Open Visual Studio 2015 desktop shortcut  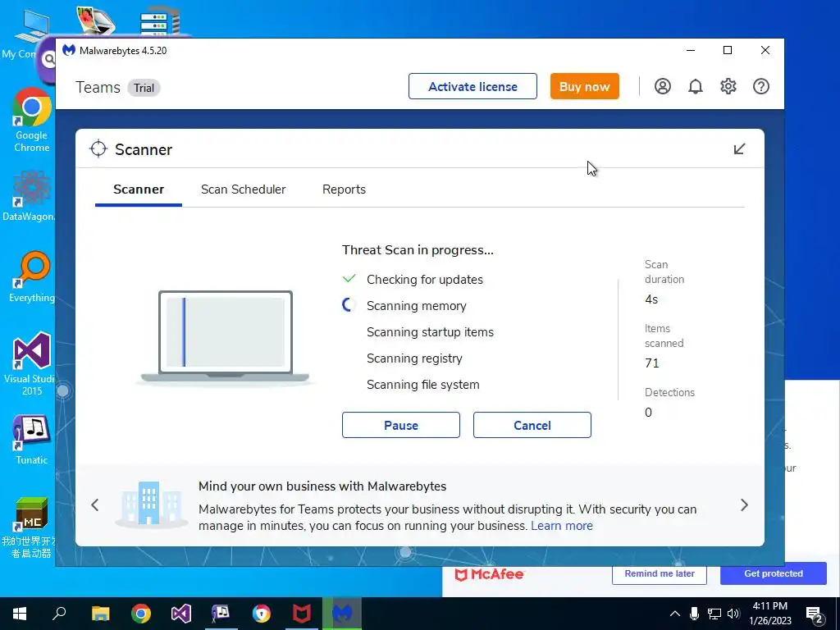[x=30, y=364]
